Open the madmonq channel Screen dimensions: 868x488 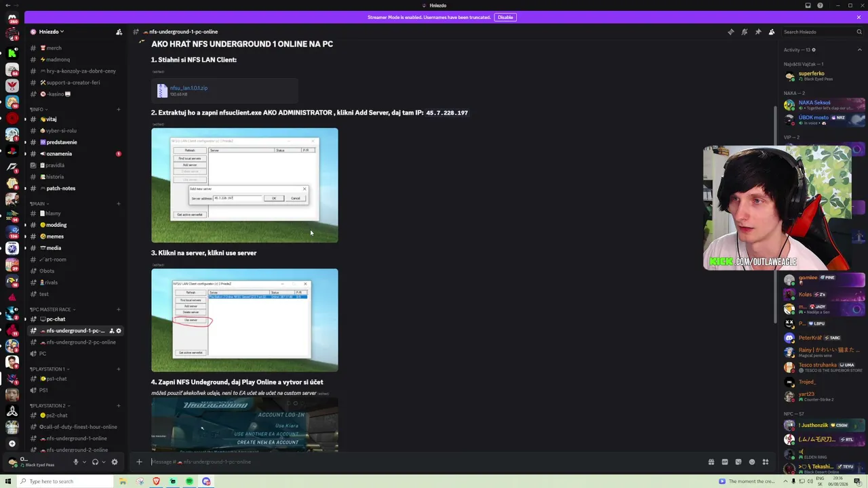click(76, 60)
